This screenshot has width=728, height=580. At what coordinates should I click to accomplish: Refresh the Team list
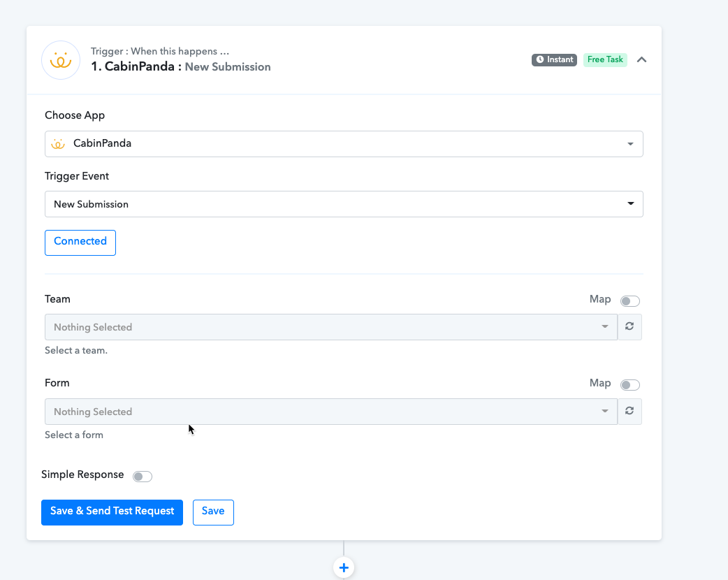[629, 327]
